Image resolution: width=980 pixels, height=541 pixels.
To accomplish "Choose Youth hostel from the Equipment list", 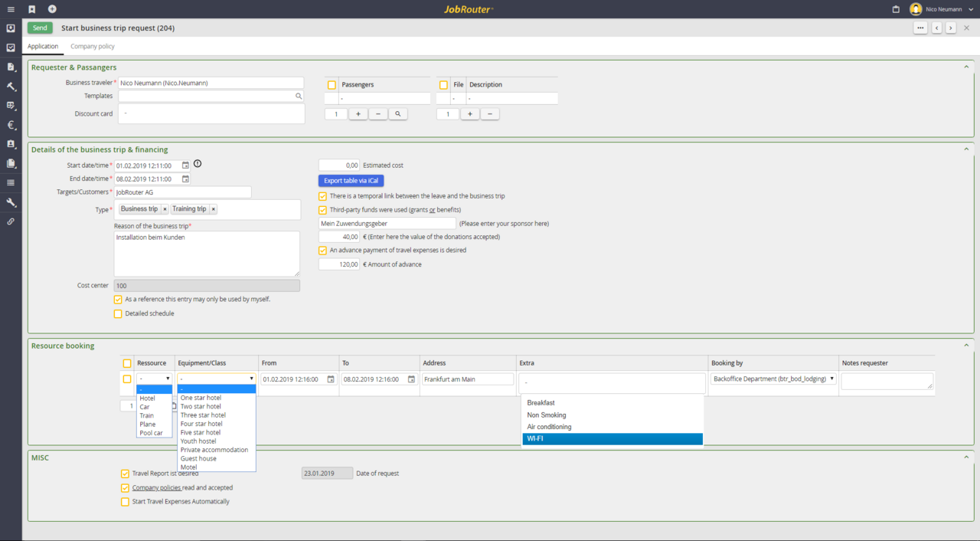I will pyautogui.click(x=217, y=441).
